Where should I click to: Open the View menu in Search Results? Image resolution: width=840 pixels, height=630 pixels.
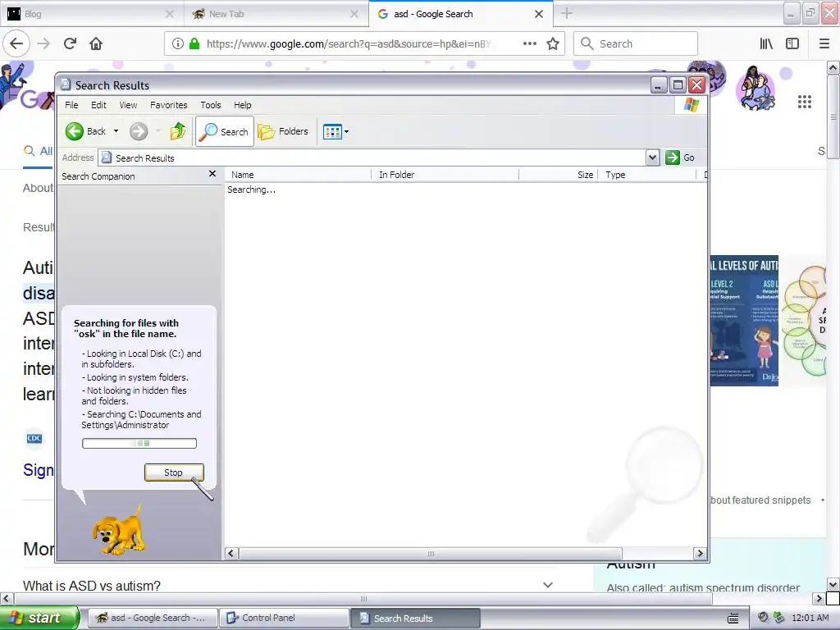pyautogui.click(x=128, y=105)
